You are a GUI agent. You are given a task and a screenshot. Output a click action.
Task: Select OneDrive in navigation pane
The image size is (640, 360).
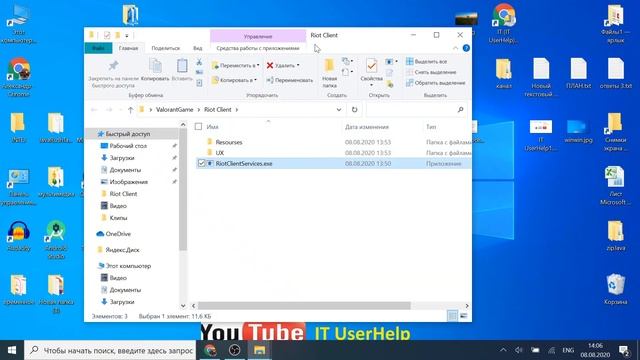coord(113,234)
